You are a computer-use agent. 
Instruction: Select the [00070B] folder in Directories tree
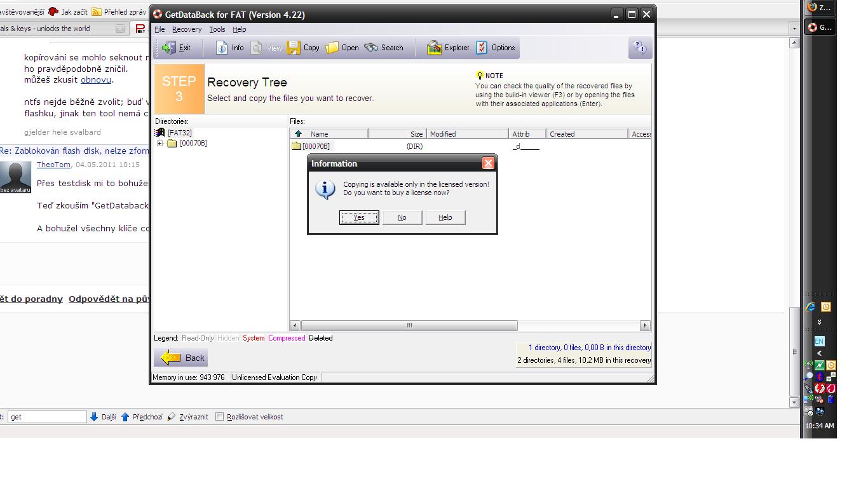click(x=193, y=144)
